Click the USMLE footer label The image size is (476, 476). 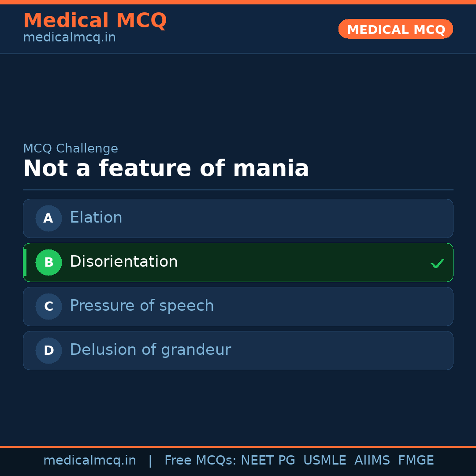[325, 460]
